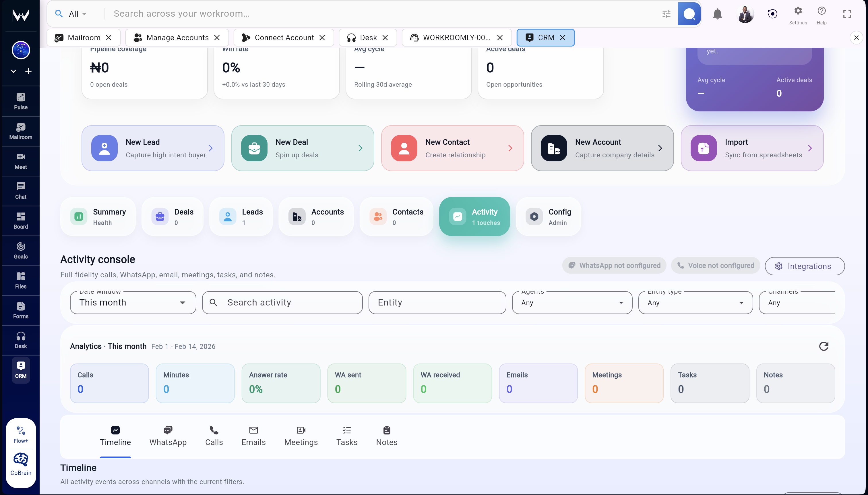The width and height of the screenshot is (868, 495).
Task: Switch to the Manage Accounts tab
Action: [x=177, y=37]
